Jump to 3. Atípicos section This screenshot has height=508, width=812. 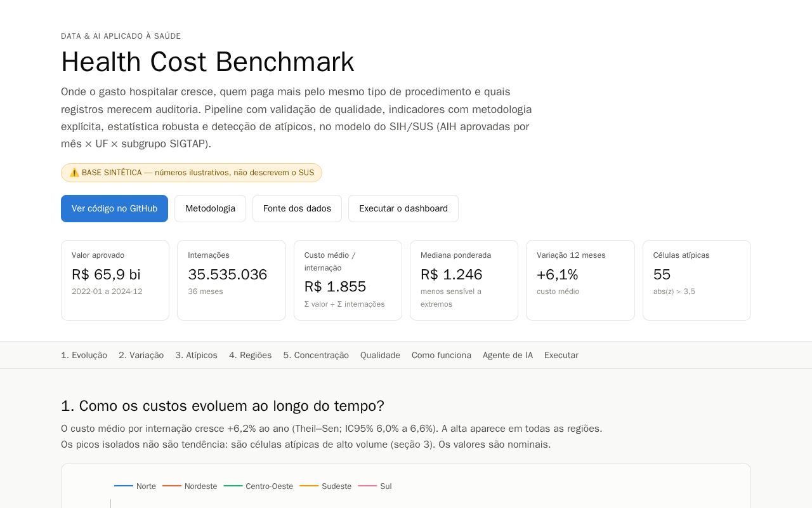196,355
